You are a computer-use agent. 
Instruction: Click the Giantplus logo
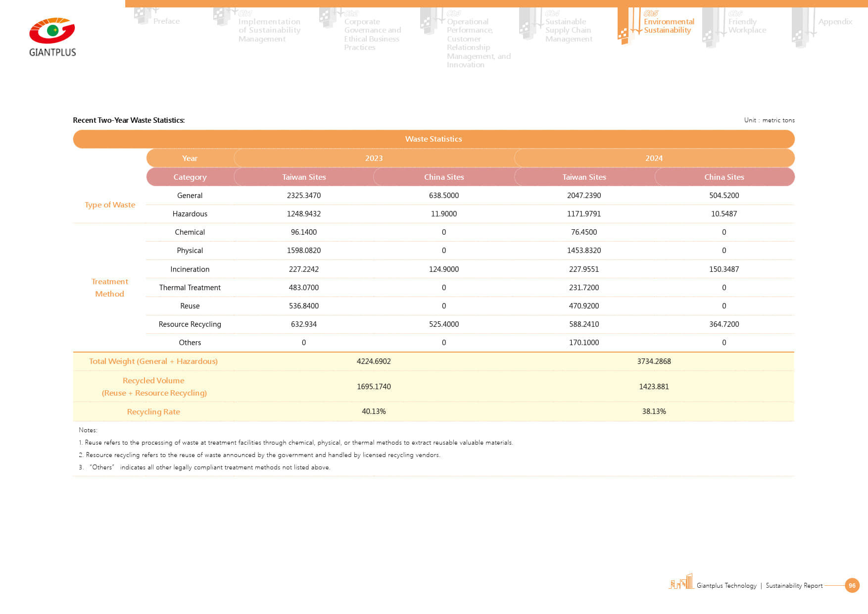(52, 37)
